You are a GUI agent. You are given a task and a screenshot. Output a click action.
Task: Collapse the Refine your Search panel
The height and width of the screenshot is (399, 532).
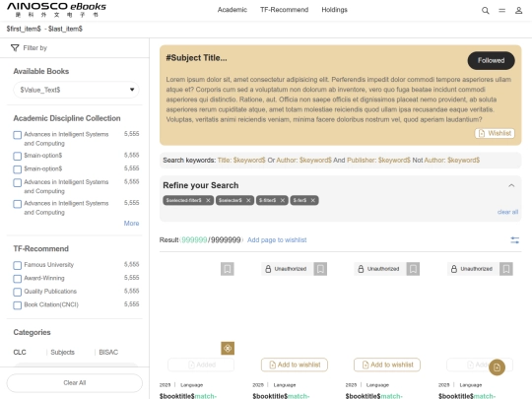(x=511, y=185)
